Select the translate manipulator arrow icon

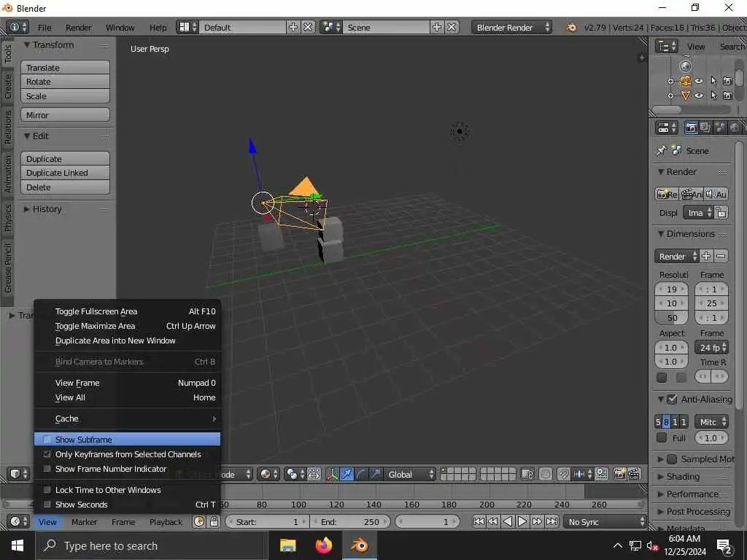tap(347, 474)
